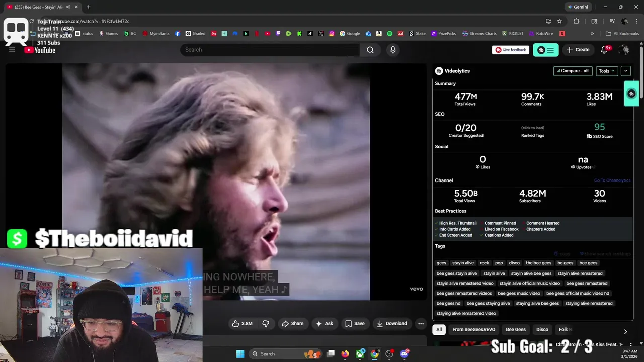Switch to Chrome in the taskbar

[375, 354]
